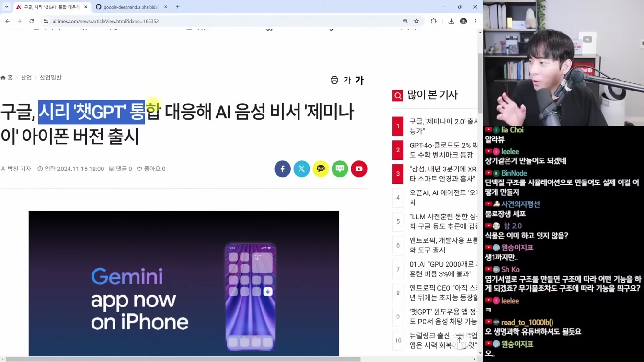Image resolution: width=644 pixels, height=362 pixels.
Task: Click chat username road_to_1000lb()
Action: [x=527, y=323]
